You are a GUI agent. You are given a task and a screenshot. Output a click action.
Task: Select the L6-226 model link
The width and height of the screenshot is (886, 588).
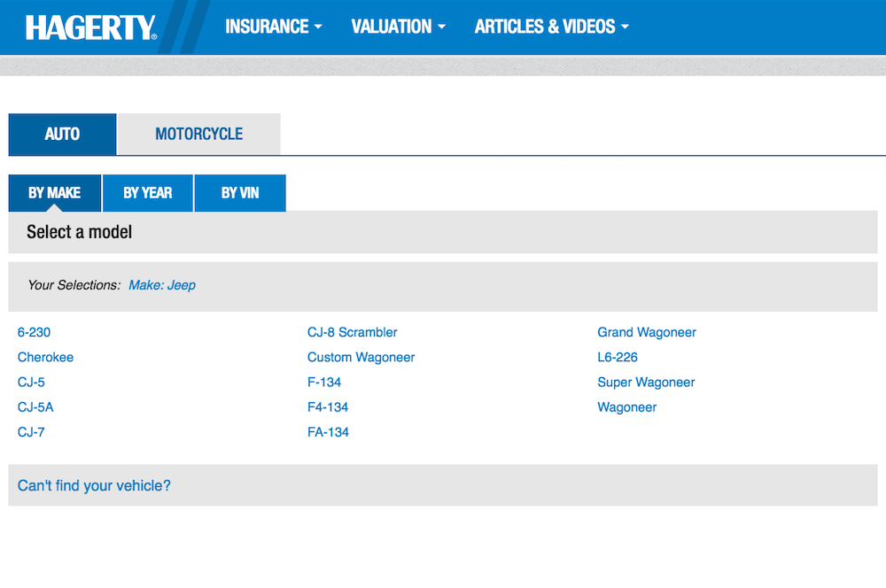click(x=618, y=357)
